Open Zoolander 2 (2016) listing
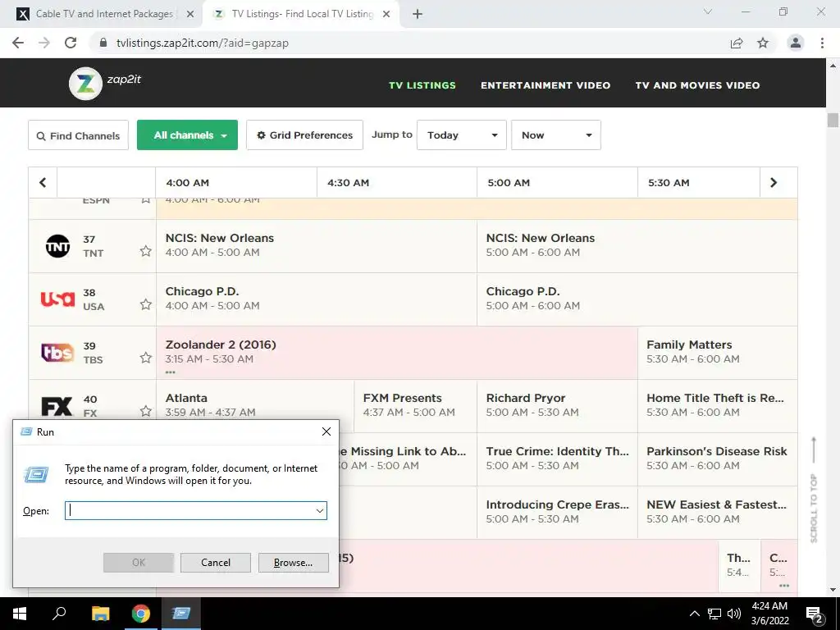The width and height of the screenshot is (840, 630). click(397, 353)
